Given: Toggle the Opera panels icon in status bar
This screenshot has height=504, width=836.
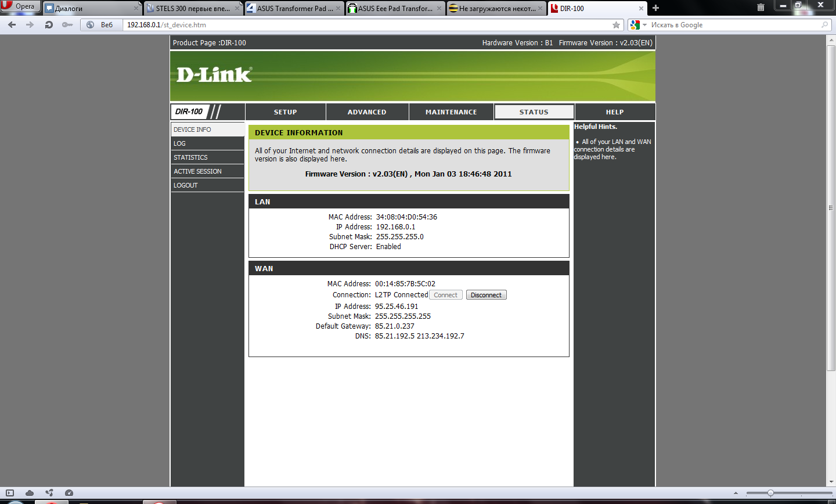Looking at the screenshot, I should 10,493.
